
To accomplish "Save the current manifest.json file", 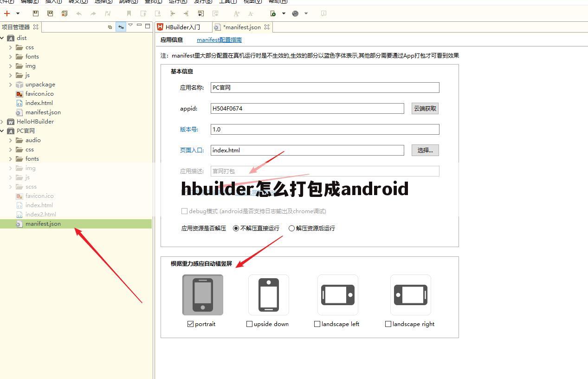I will pos(35,13).
